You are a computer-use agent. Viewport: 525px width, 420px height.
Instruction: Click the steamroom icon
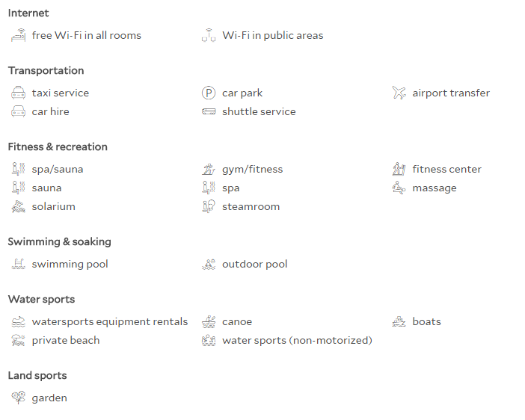tap(208, 206)
